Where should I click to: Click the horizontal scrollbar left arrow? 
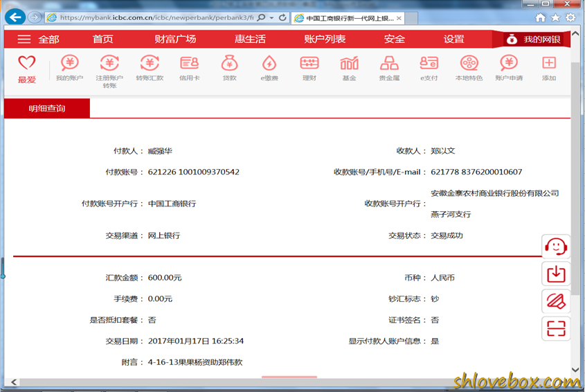pyautogui.click(x=14, y=382)
